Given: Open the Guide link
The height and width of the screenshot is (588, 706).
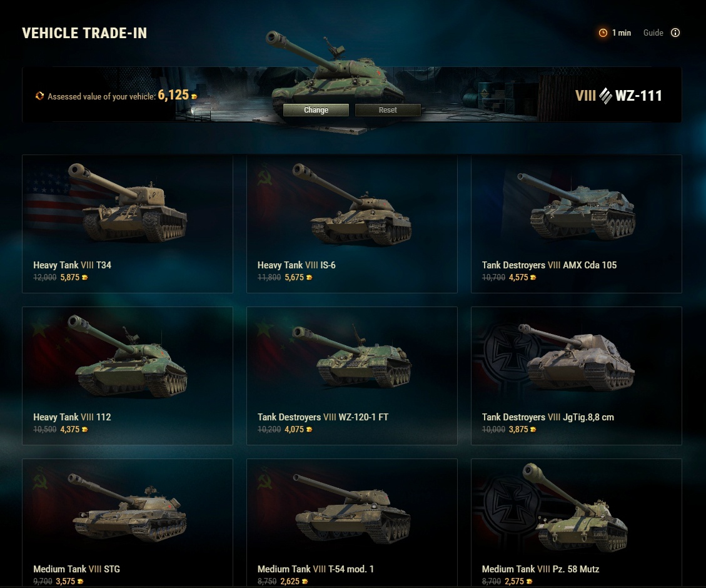Looking at the screenshot, I should [x=653, y=33].
